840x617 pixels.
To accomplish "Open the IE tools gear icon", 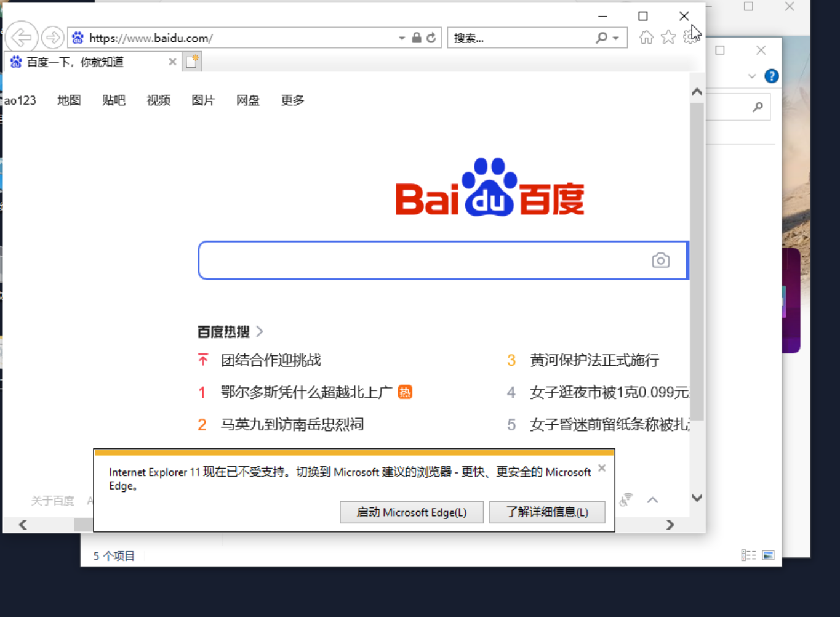I will (690, 38).
